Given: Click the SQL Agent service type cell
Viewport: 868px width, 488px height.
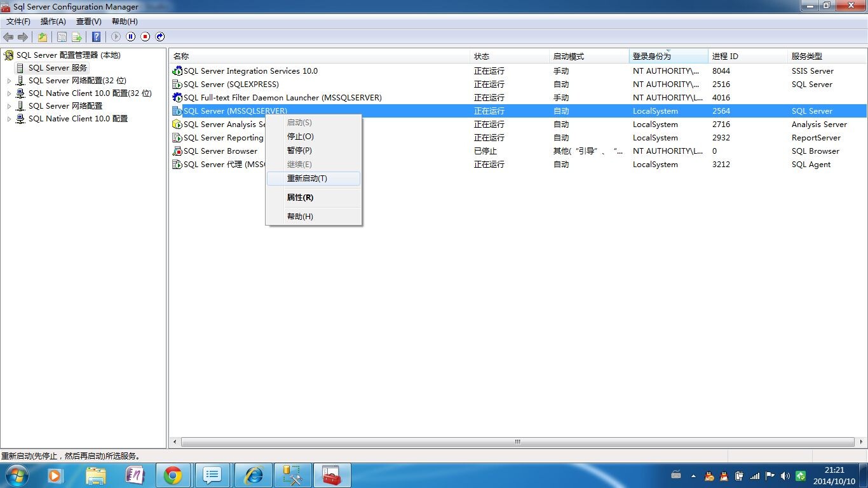Looking at the screenshot, I should pos(811,165).
